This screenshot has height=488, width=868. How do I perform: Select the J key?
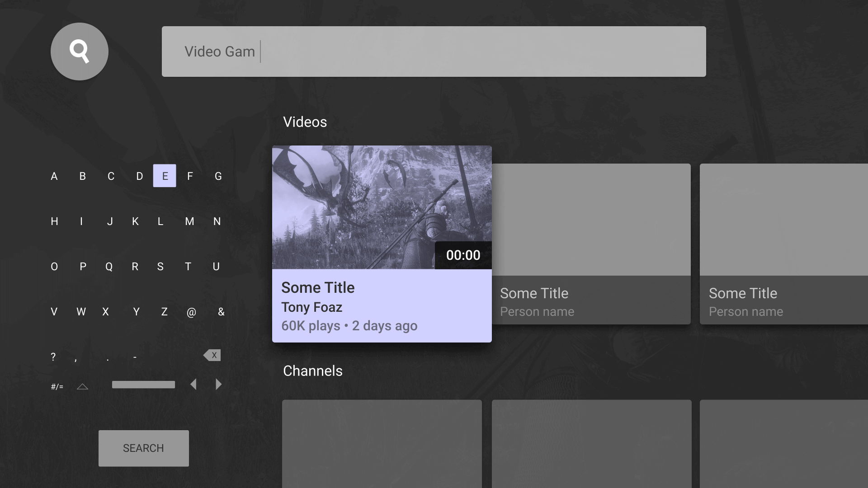[x=110, y=221]
